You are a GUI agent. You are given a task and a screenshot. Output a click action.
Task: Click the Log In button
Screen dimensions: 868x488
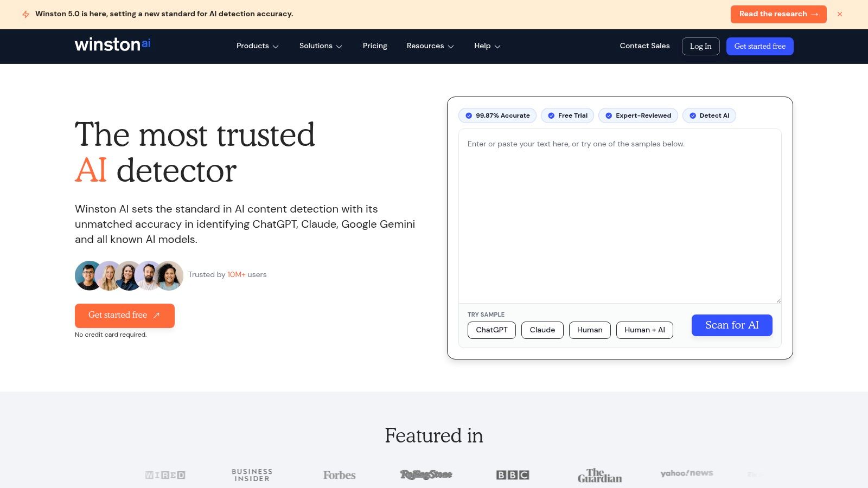tap(700, 46)
